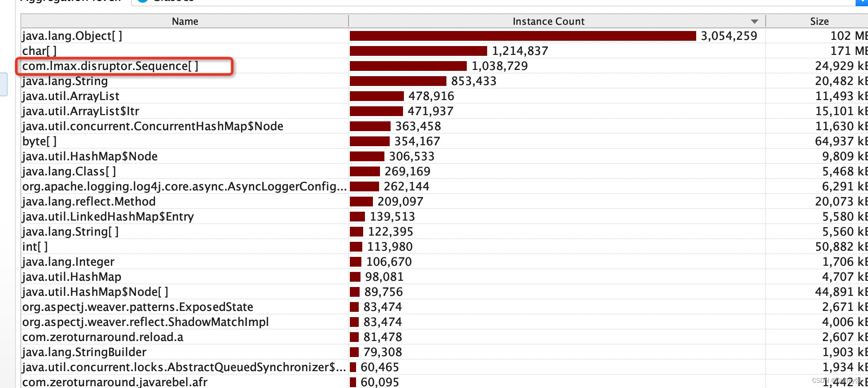Click instance count 306,533
This screenshot has height=388, width=868.
click(x=412, y=156)
